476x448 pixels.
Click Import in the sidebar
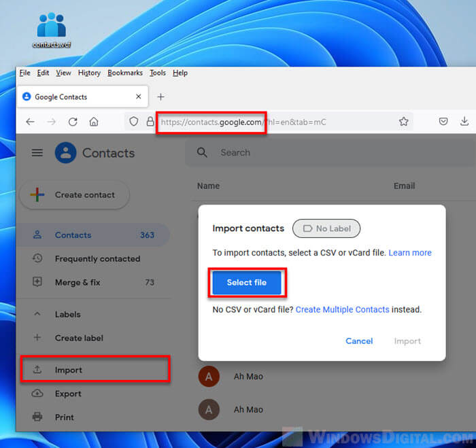click(95, 369)
